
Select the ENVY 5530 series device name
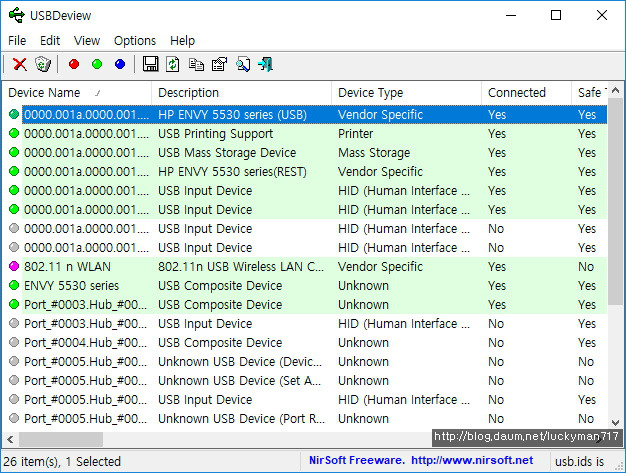click(x=71, y=285)
